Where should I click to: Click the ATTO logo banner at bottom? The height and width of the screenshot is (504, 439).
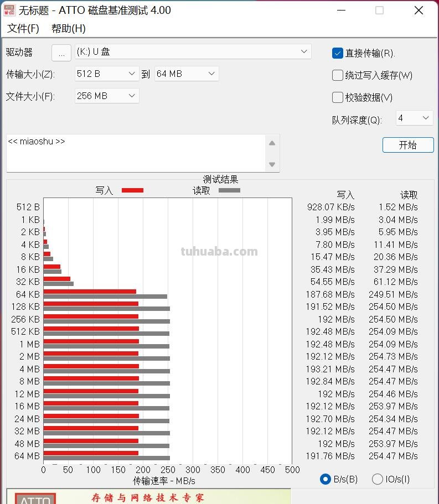pos(148,497)
